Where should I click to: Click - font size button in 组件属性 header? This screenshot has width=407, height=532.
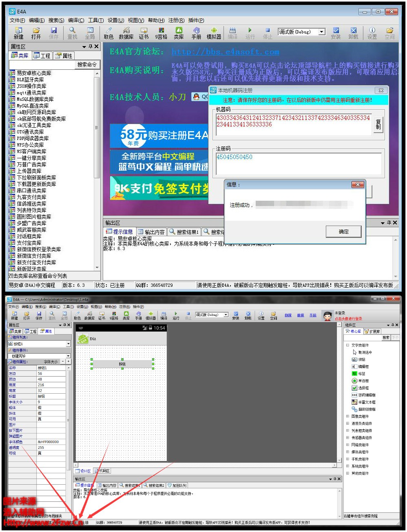tap(63, 361)
